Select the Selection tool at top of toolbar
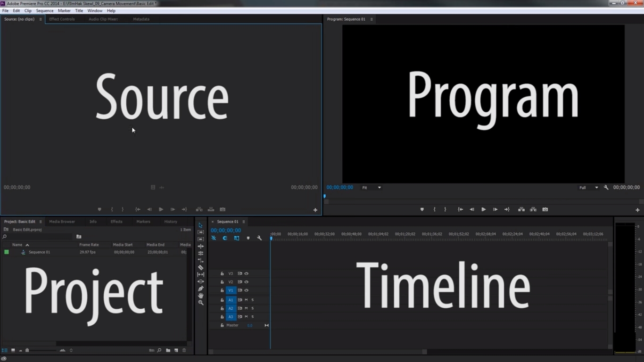This screenshot has width=644, height=362. pos(200,225)
